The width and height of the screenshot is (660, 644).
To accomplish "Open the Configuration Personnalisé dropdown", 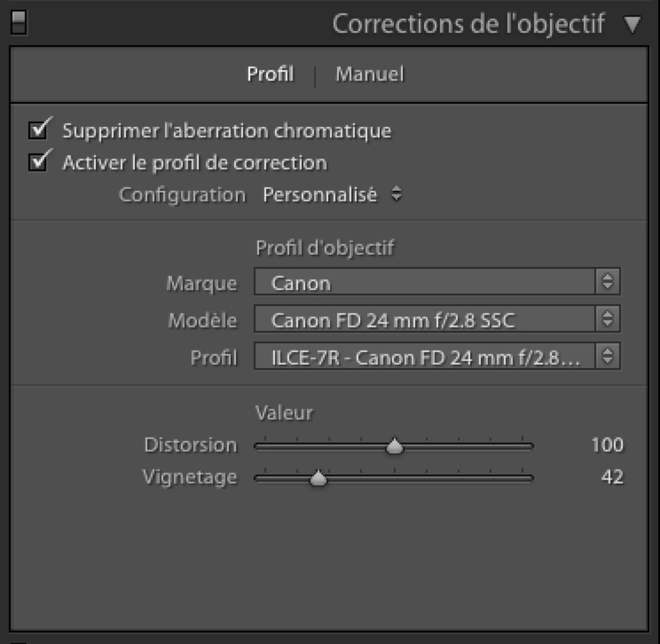I will click(x=320, y=195).
